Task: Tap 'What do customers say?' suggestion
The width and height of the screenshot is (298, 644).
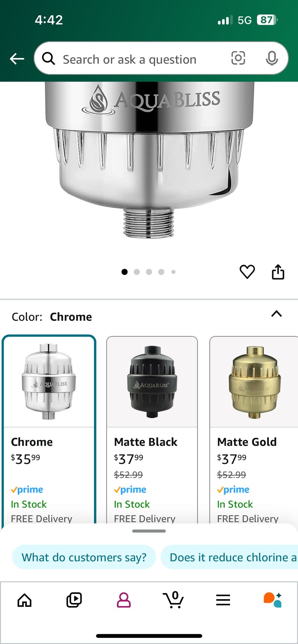Action: point(84,557)
